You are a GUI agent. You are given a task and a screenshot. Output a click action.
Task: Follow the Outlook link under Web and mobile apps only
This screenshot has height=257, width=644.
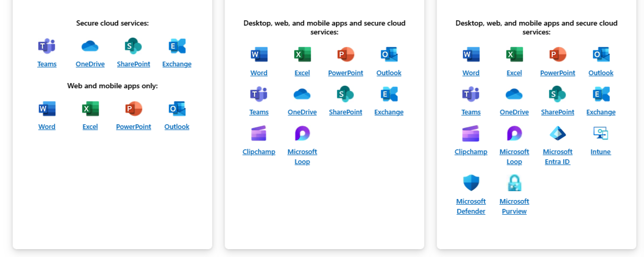(177, 127)
